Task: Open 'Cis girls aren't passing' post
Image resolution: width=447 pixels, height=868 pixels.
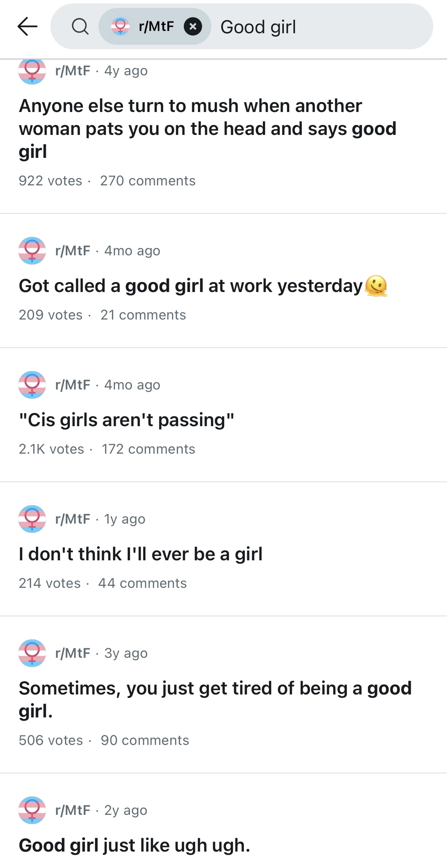Action: [x=126, y=420]
